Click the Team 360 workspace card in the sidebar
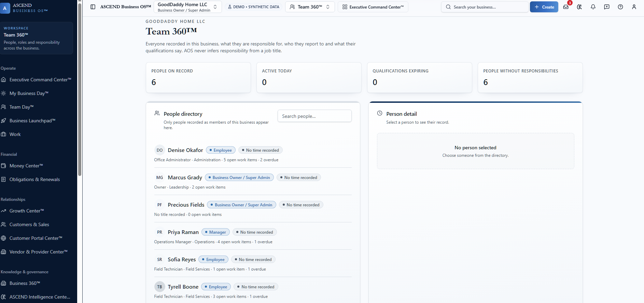Viewport: 644px width, 303px height. pyautogui.click(x=36, y=38)
